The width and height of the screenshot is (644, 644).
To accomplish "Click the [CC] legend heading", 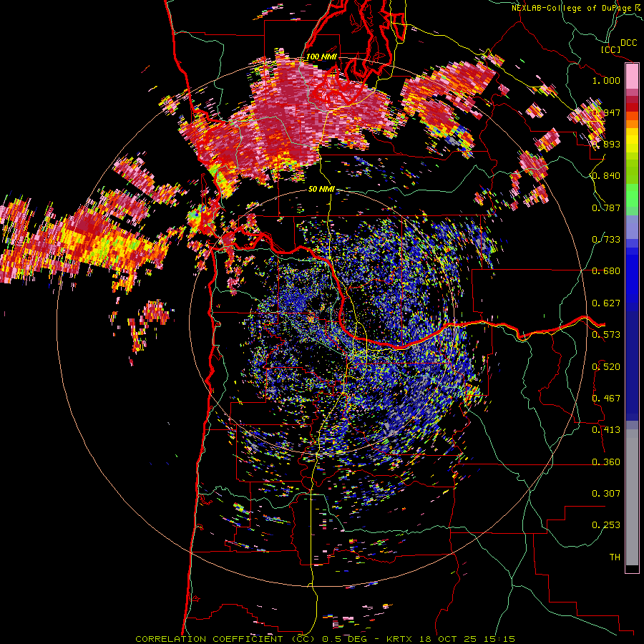I will point(611,49).
